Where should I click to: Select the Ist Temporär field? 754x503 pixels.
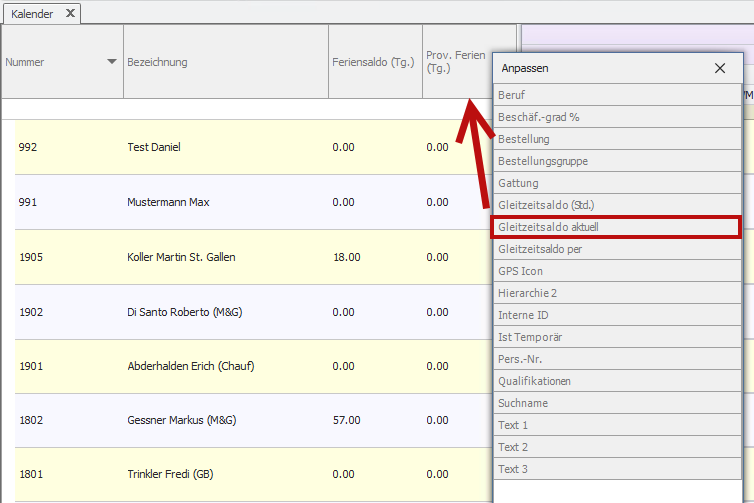pyautogui.click(x=617, y=337)
